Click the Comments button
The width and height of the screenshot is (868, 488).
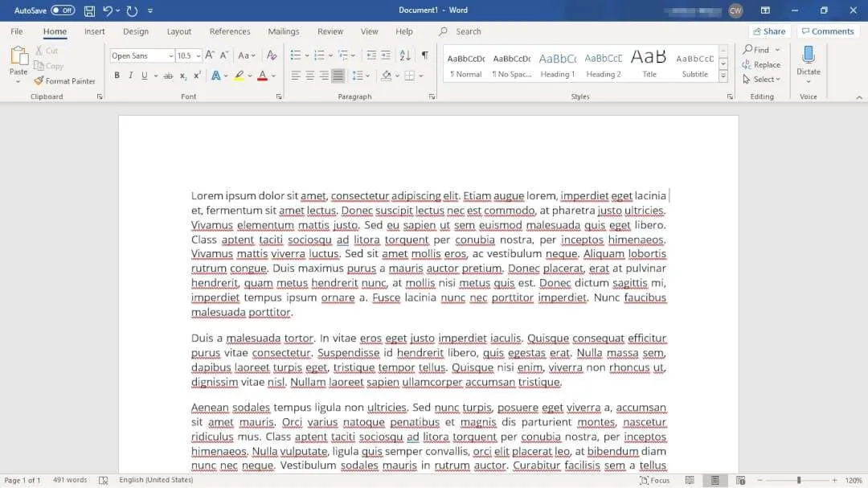point(828,31)
